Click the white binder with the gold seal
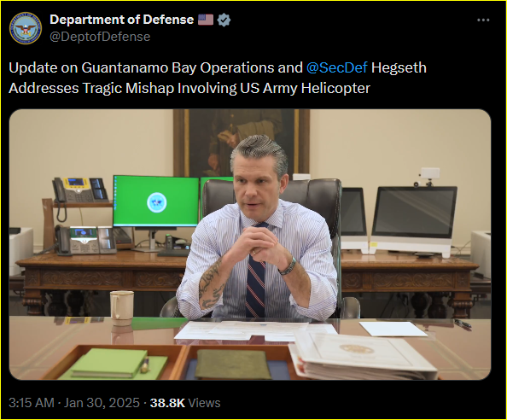This screenshot has height=420, width=507. (362, 354)
